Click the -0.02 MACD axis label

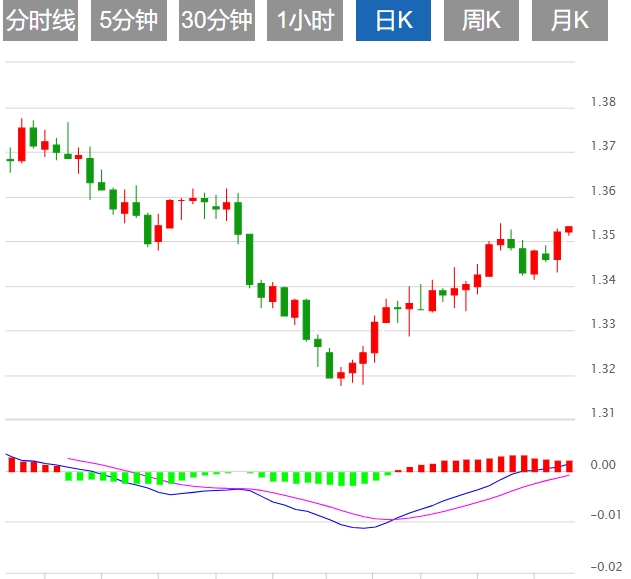pyautogui.click(x=605, y=567)
